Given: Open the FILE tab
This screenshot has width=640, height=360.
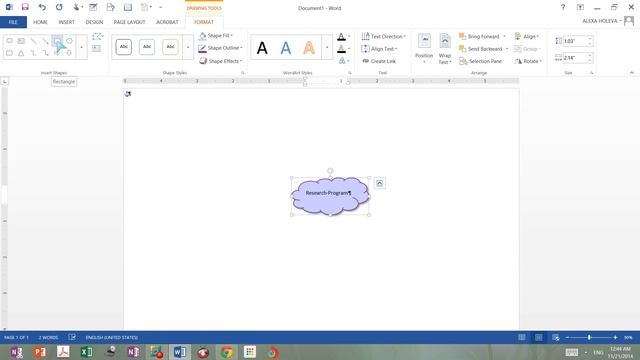Looking at the screenshot, I should pyautogui.click(x=13, y=22).
